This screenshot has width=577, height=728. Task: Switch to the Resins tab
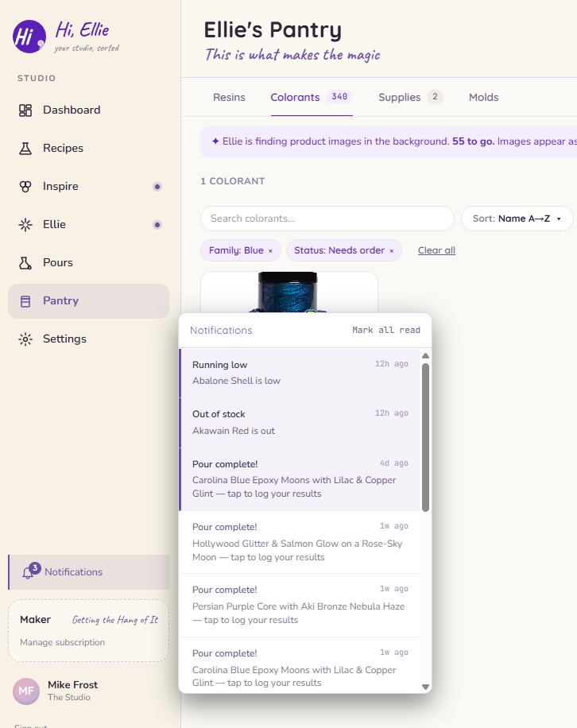tap(229, 98)
